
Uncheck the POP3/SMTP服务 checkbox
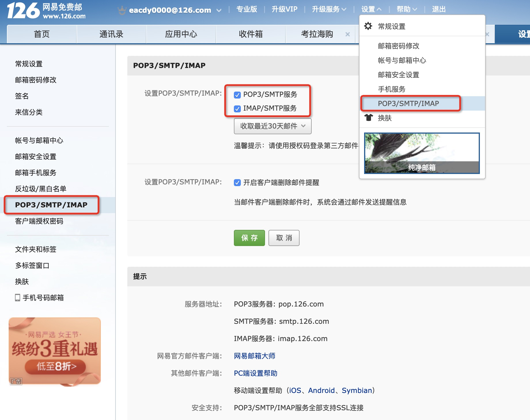click(237, 95)
